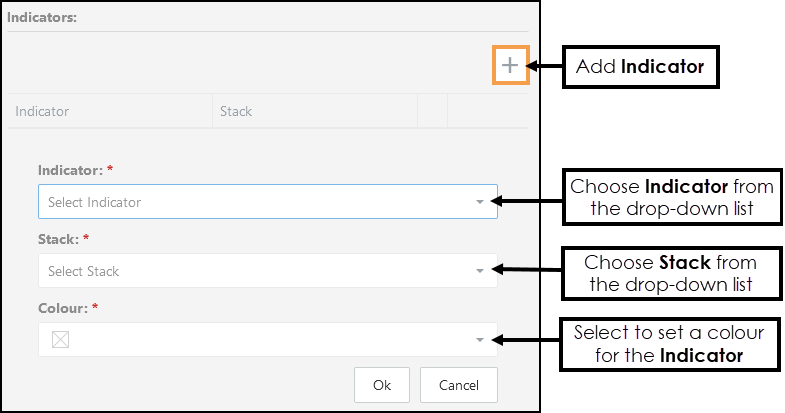The image size is (785, 413).
Task: Click the arrow on Select Indicator combo
Action: click(480, 202)
